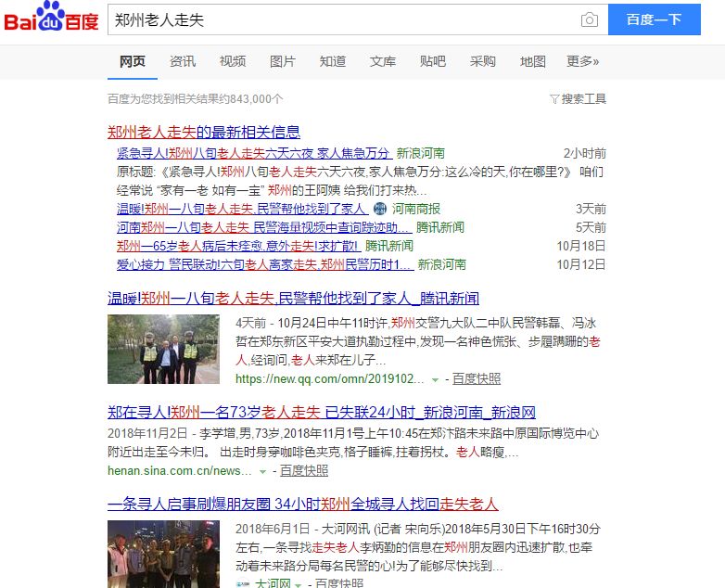Click the 3天前 timestamp

pyautogui.click(x=591, y=209)
